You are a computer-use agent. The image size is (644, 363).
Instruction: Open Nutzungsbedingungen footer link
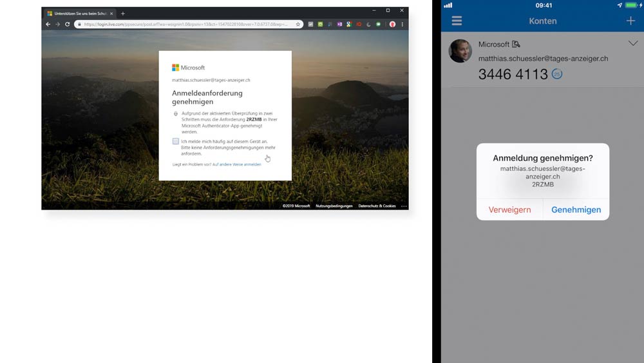(x=334, y=206)
